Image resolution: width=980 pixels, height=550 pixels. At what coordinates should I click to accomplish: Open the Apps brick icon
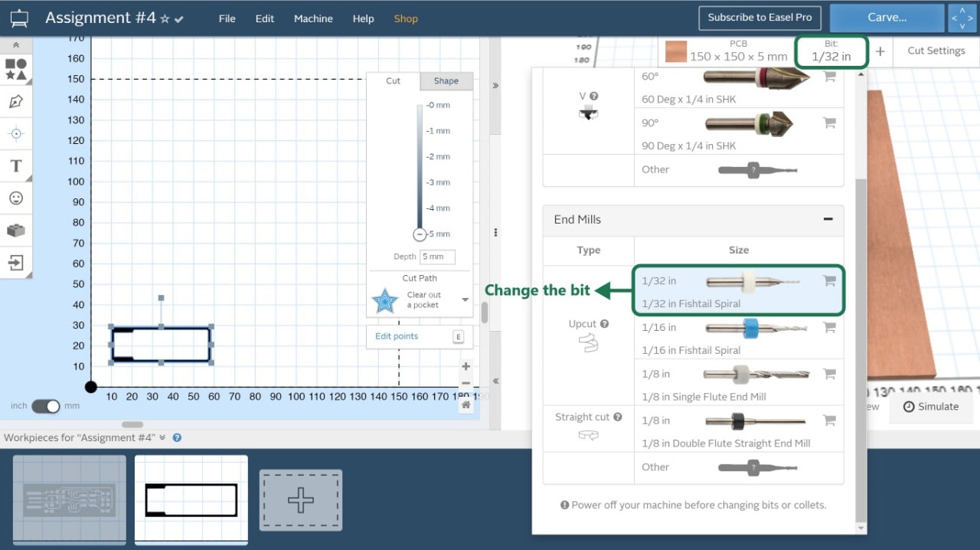[16, 231]
